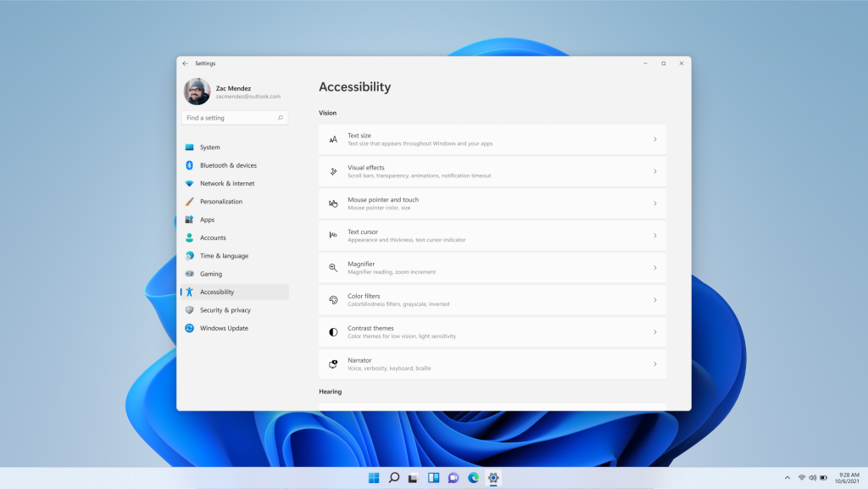Open Security & privacy label
This screenshot has height=489, width=868.
(225, 310)
